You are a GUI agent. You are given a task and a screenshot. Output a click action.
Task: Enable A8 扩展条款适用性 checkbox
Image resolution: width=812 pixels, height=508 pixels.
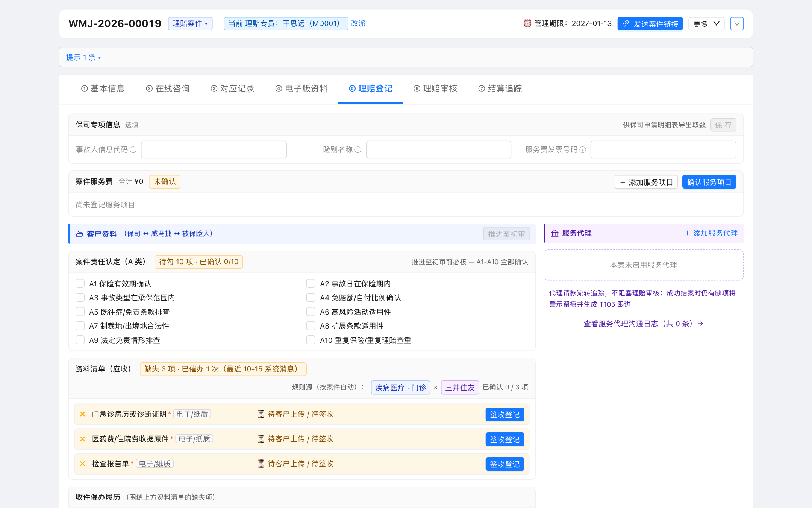pos(311,326)
